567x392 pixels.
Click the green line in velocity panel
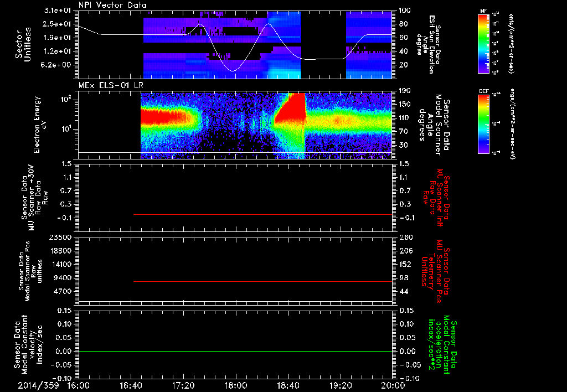pos(236,351)
